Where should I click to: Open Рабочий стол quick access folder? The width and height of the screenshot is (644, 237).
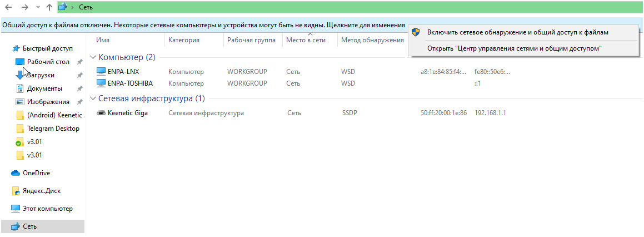[48, 62]
